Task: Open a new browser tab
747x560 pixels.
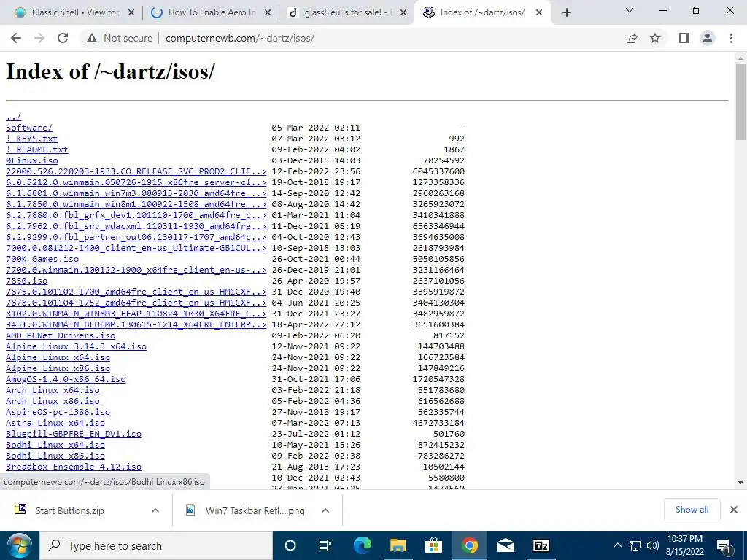Action: coord(566,13)
